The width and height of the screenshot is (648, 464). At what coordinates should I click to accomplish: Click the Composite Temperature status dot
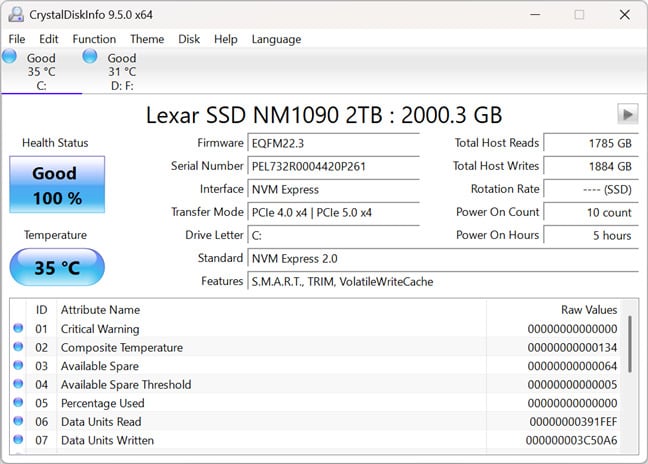18,348
